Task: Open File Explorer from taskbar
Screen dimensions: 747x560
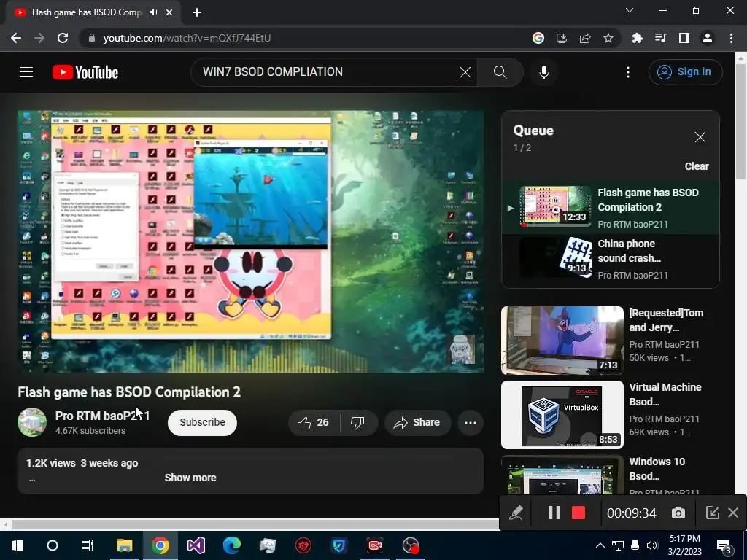Action: [x=124, y=545]
